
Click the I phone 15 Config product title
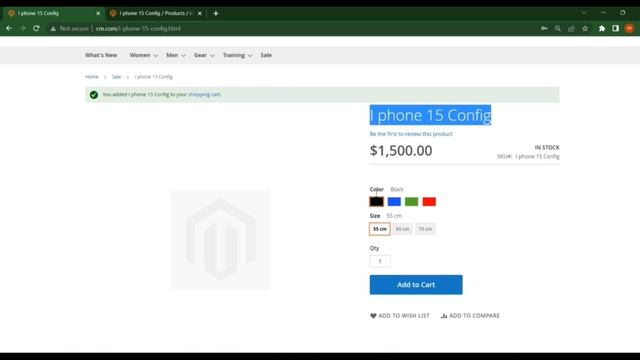[x=430, y=115]
